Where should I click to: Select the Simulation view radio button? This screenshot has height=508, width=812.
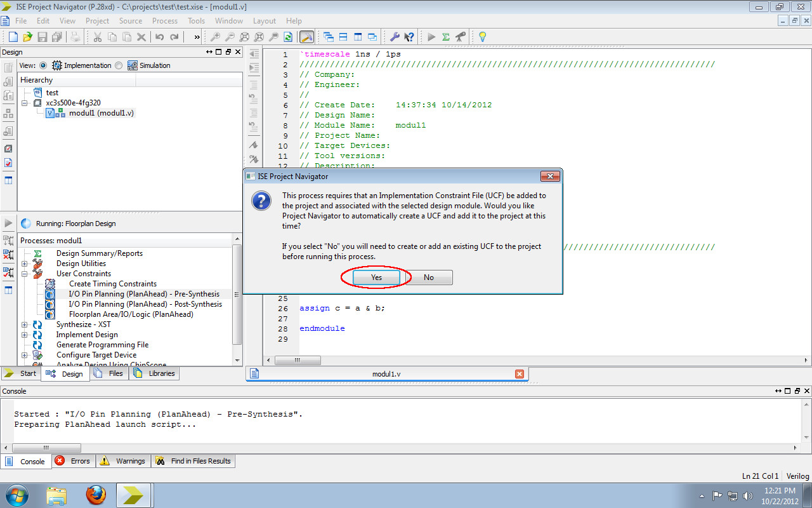pyautogui.click(x=119, y=65)
